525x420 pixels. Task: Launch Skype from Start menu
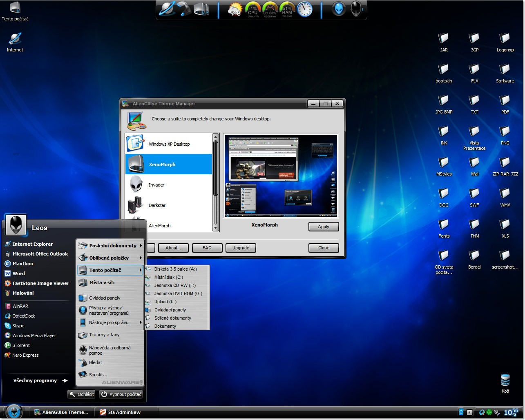[38, 326]
